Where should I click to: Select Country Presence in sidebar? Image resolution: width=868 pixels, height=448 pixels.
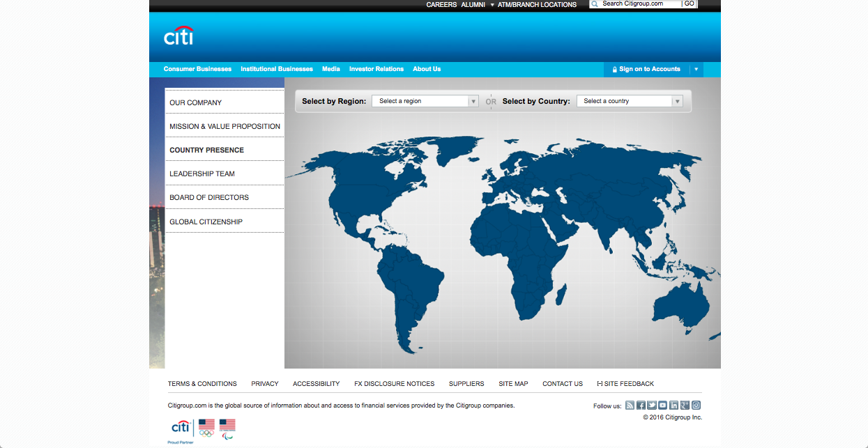(x=224, y=150)
